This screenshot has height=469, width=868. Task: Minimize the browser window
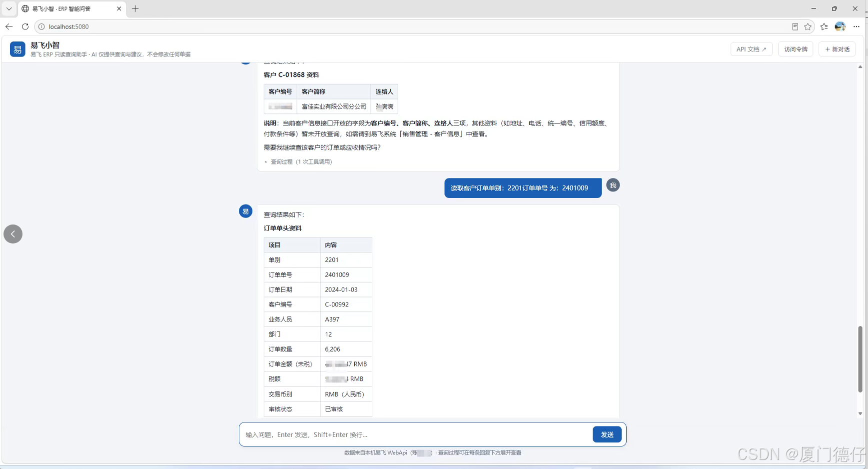pyautogui.click(x=814, y=8)
